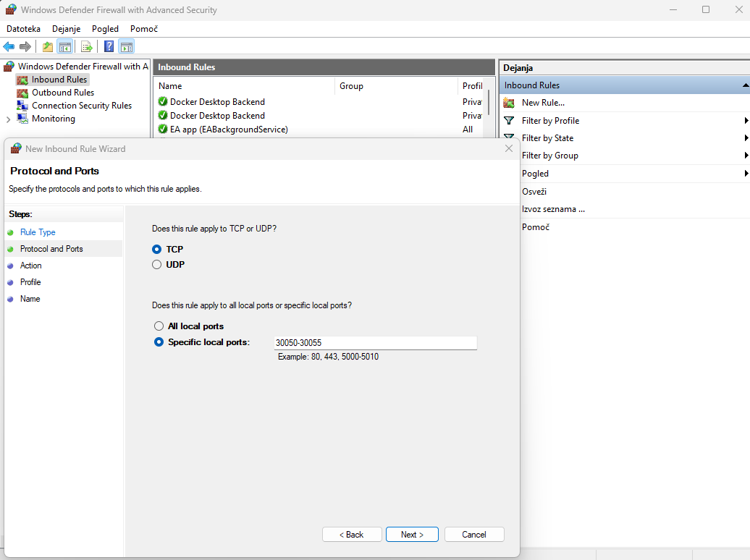
Task: Open the blue Help question mark icon
Action: (109, 47)
